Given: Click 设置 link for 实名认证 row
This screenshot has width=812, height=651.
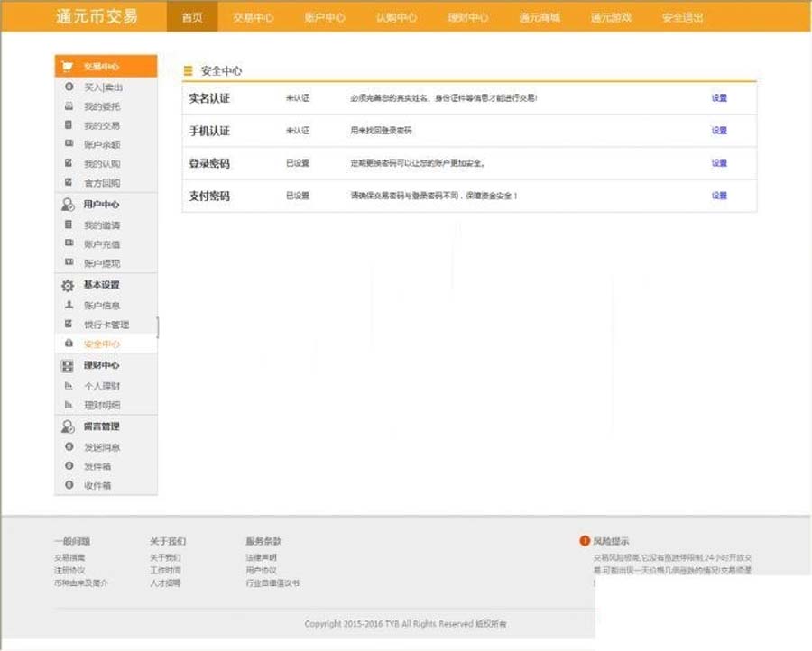Looking at the screenshot, I should pyautogui.click(x=719, y=98).
